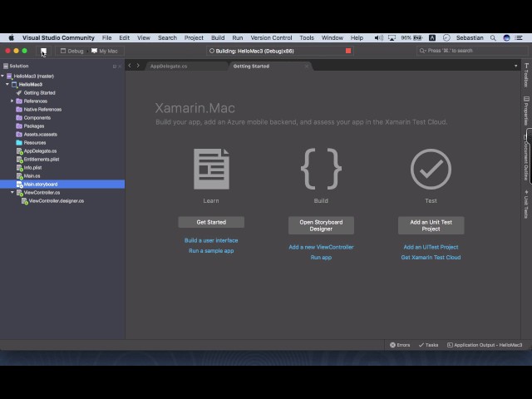The height and width of the screenshot is (399, 532).
Task: Open the Project menu
Action: 194,37
